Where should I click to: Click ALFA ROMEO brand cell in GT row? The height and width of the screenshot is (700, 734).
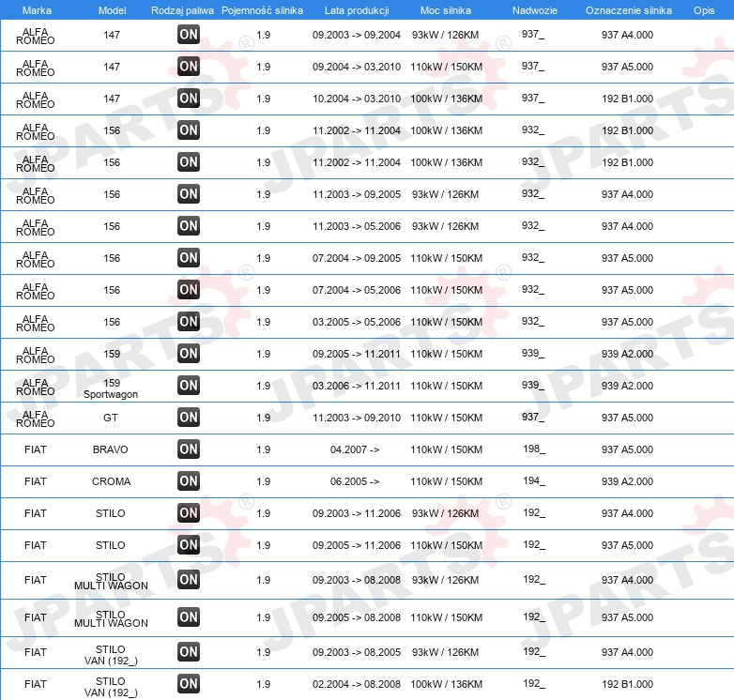coord(36,418)
